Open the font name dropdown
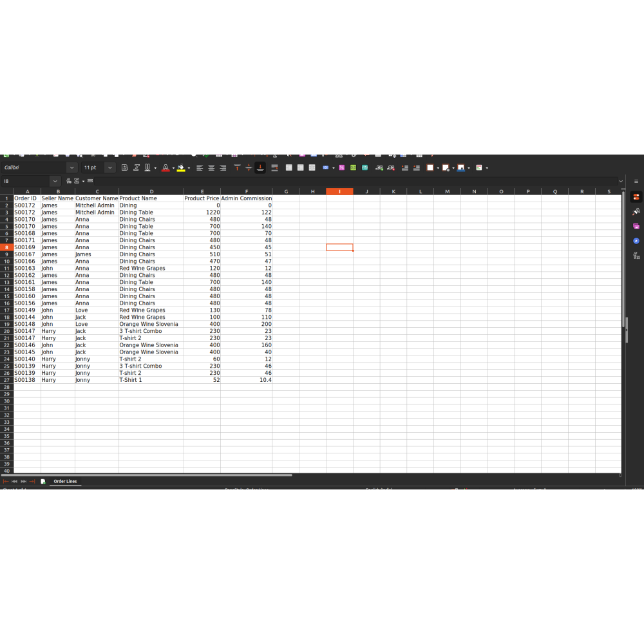The width and height of the screenshot is (644, 644). [71, 168]
